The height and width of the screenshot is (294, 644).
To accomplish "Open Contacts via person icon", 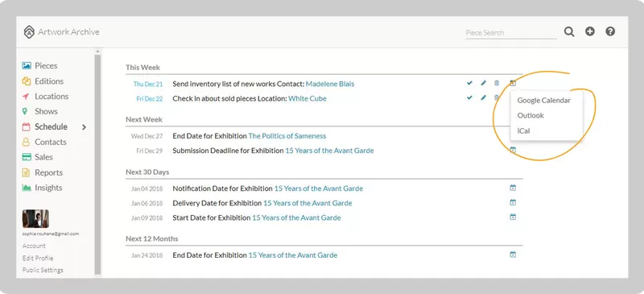I will [27, 142].
